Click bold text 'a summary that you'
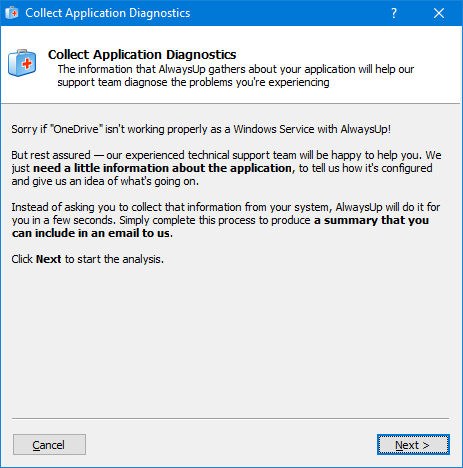Screen dimensions: 463x468 click(371, 220)
